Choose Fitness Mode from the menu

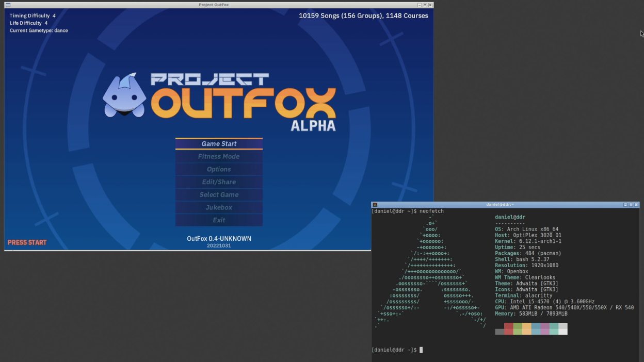219,156
